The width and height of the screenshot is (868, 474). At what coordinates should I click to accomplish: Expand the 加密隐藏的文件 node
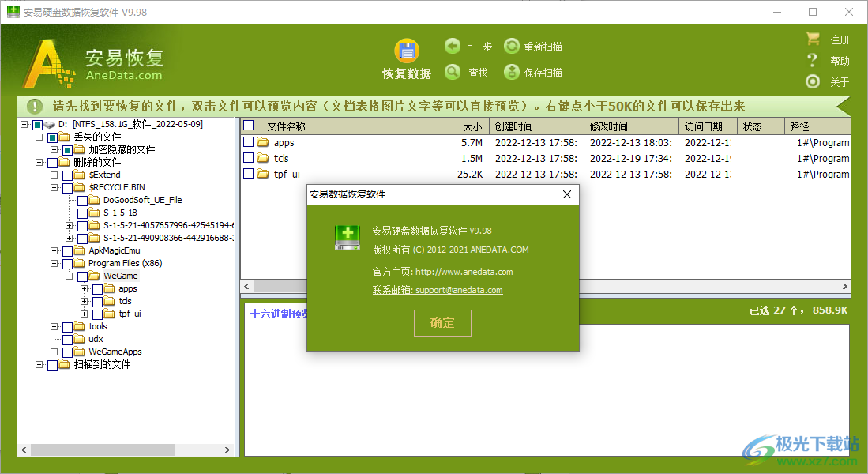pos(54,149)
